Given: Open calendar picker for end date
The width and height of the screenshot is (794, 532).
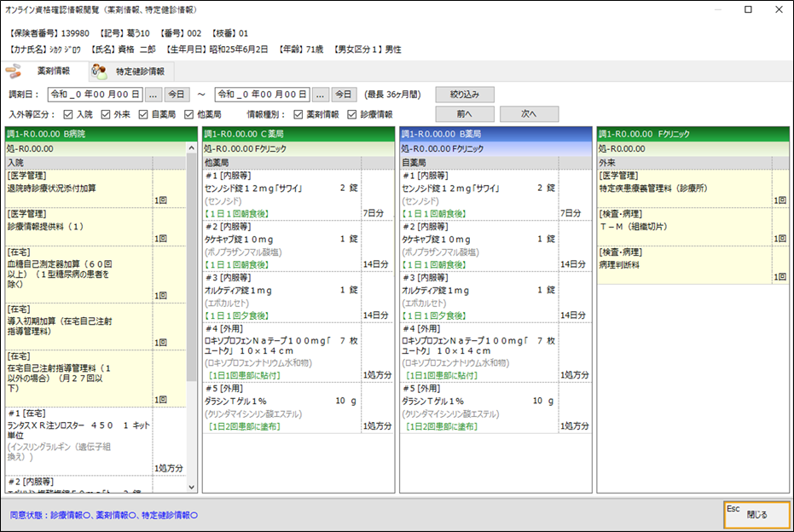Looking at the screenshot, I should pyautogui.click(x=320, y=94).
